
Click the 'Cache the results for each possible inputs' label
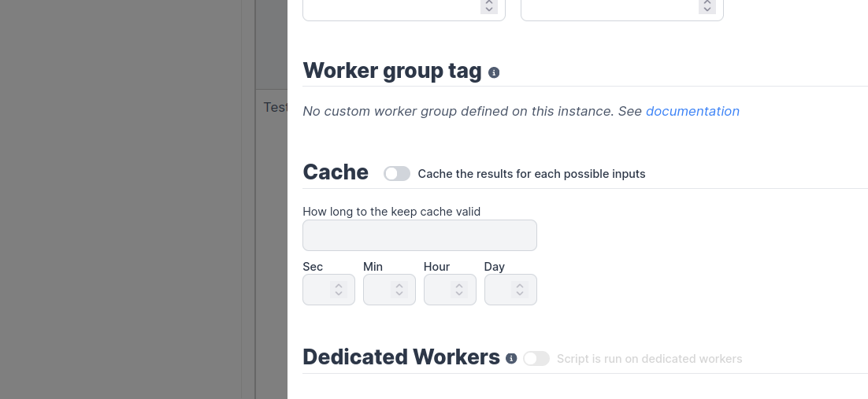532,174
